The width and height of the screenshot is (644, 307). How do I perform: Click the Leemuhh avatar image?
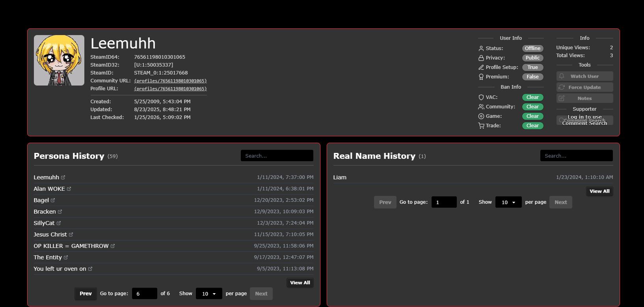59,60
